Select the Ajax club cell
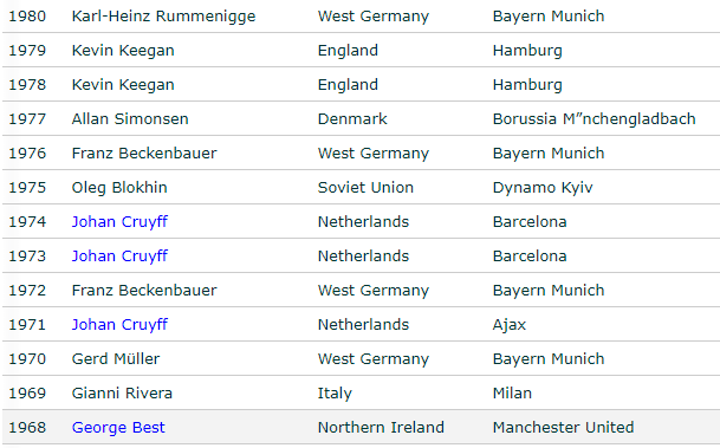The image size is (720, 448). pos(509,325)
